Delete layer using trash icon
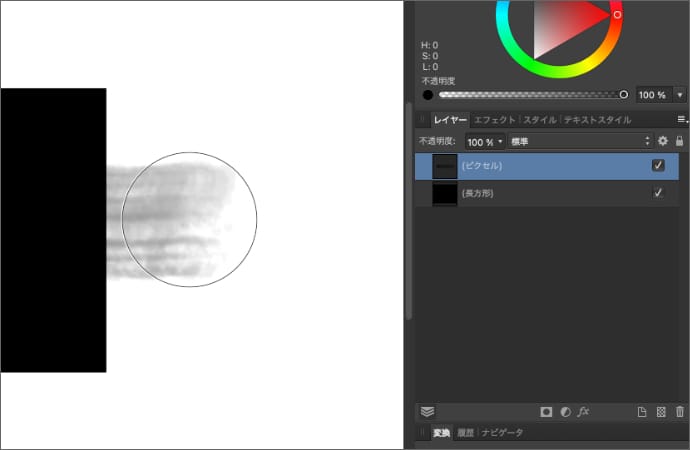Image resolution: width=690 pixels, height=450 pixels. click(x=680, y=411)
